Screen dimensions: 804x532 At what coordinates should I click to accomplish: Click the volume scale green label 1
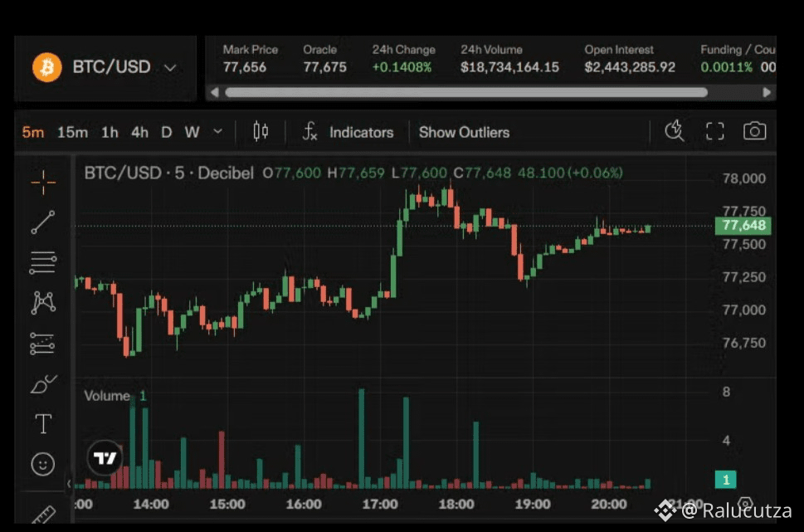pos(725,480)
